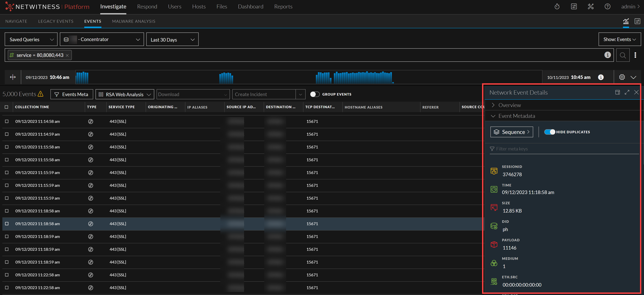Click the help question mark icon
Screen dimensions: 644x295
click(x=607, y=7)
